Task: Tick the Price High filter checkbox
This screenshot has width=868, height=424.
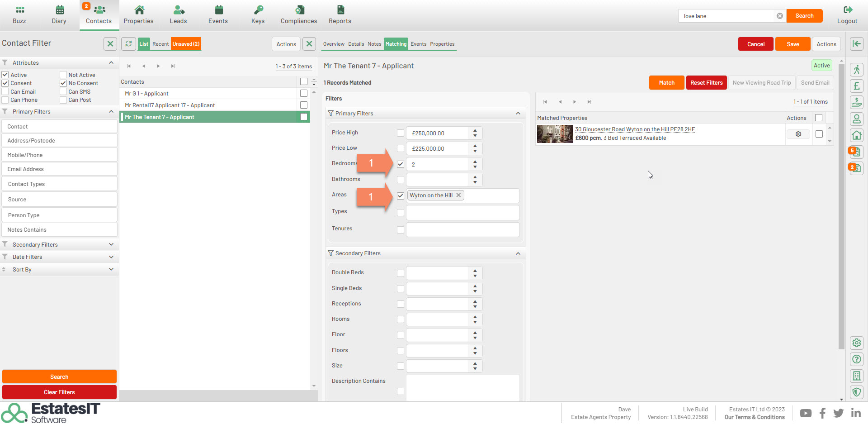Action: pos(401,133)
